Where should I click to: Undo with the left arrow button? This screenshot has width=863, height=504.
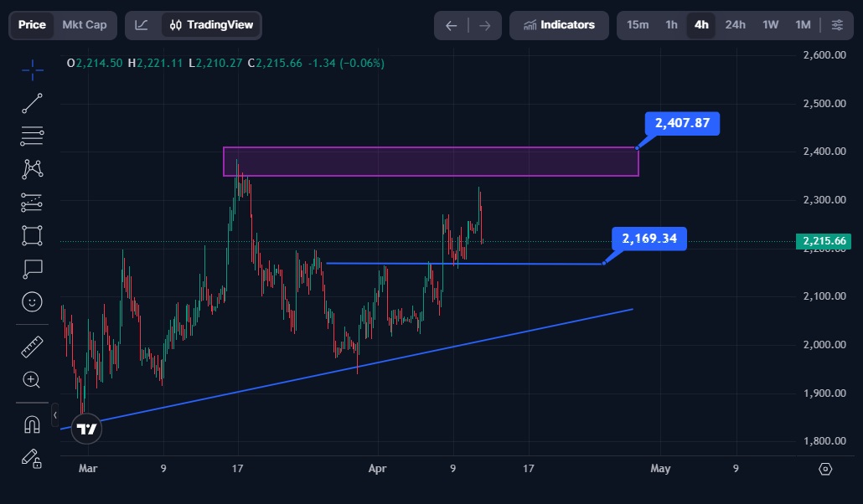coord(452,26)
